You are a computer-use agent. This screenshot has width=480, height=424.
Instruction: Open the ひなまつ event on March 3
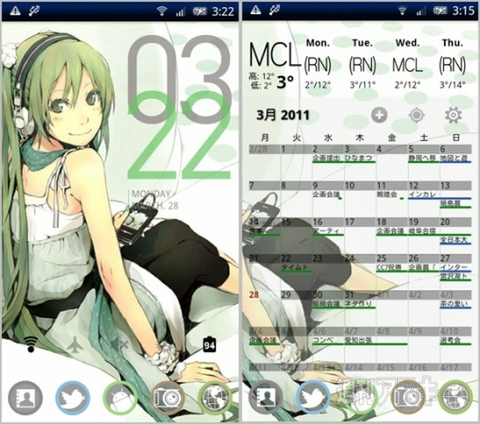tap(359, 158)
